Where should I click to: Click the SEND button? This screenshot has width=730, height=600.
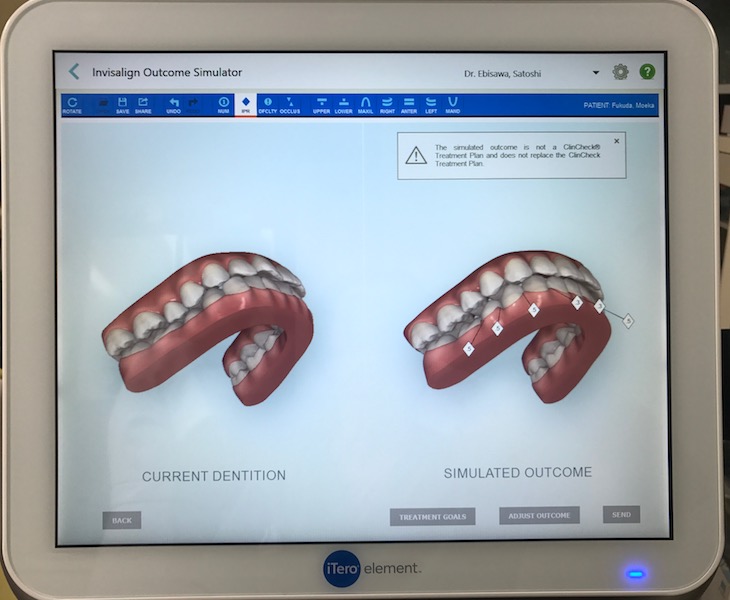coord(622,514)
